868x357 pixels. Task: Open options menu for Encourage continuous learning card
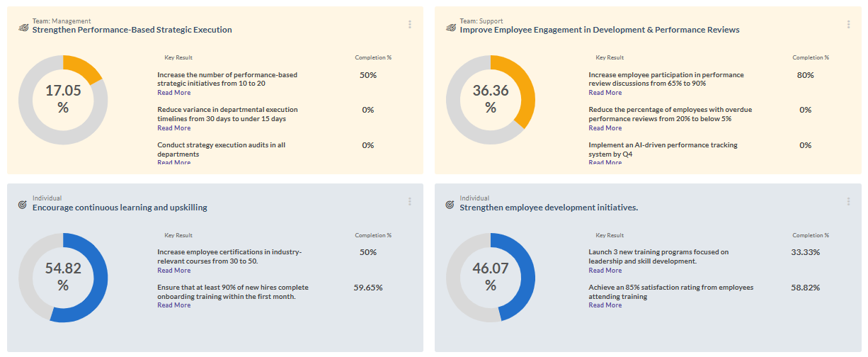point(410,202)
